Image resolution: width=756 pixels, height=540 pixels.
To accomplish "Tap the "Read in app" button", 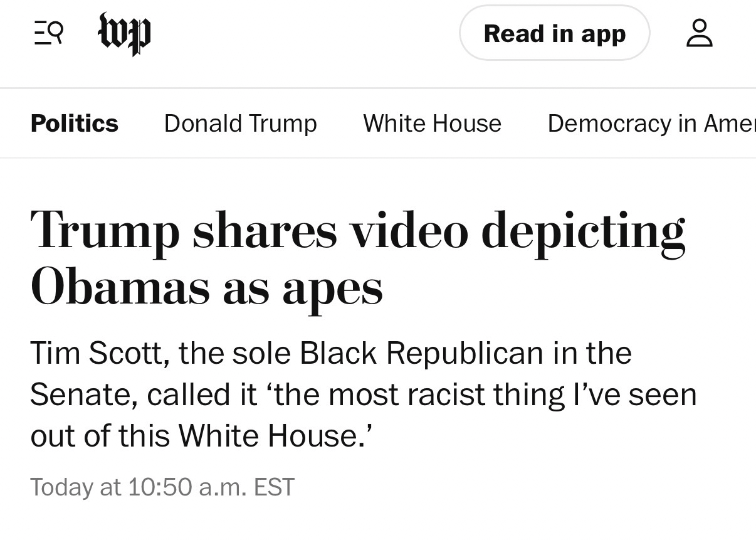I will coord(554,33).
